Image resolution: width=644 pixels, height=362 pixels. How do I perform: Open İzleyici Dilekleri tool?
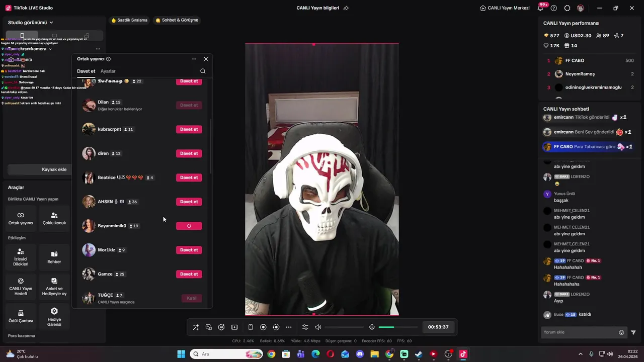[21, 257]
